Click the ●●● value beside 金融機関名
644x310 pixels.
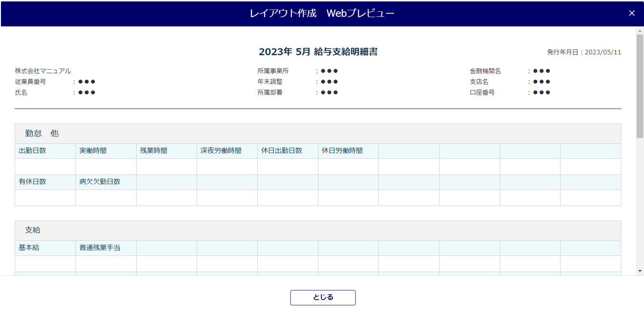click(x=541, y=71)
